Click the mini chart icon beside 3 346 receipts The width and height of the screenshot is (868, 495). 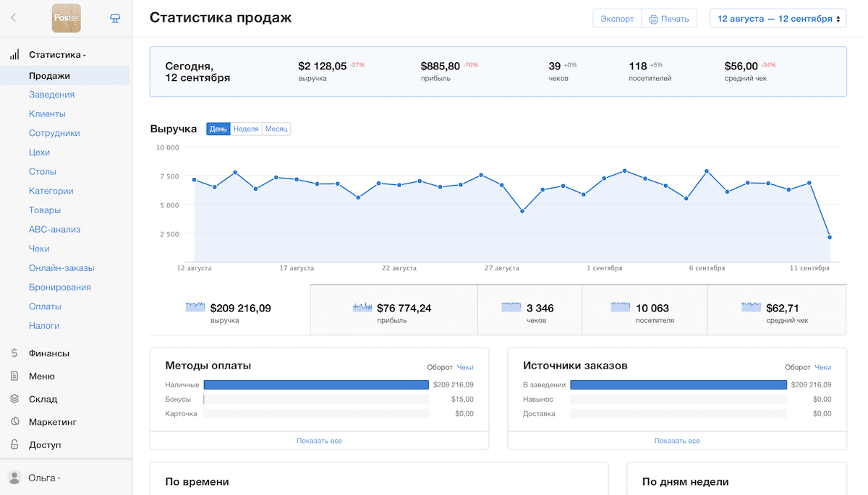pos(511,307)
